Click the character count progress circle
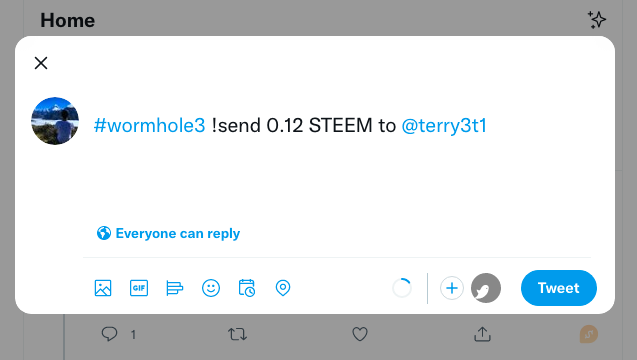Image resolution: width=637 pixels, height=360 pixels. 402,288
